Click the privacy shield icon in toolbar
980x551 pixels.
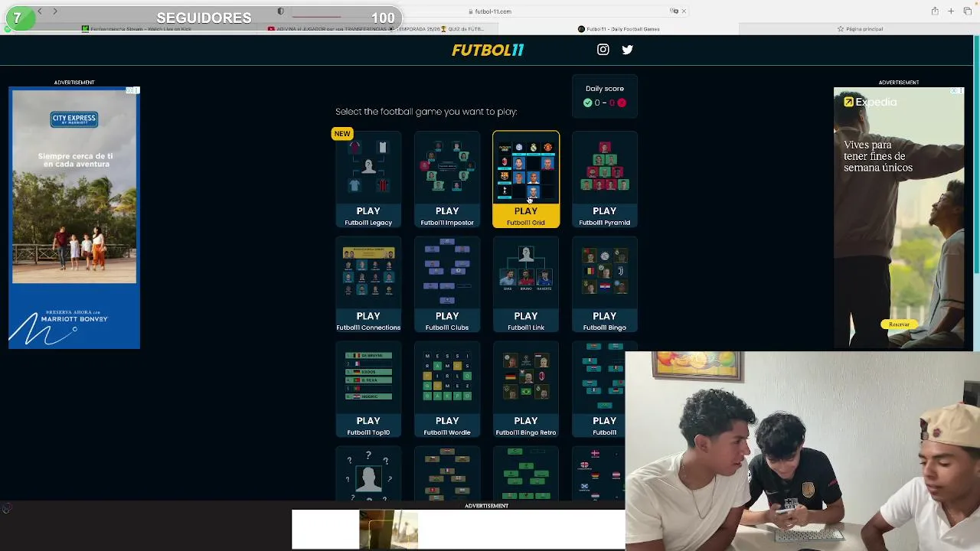click(280, 11)
